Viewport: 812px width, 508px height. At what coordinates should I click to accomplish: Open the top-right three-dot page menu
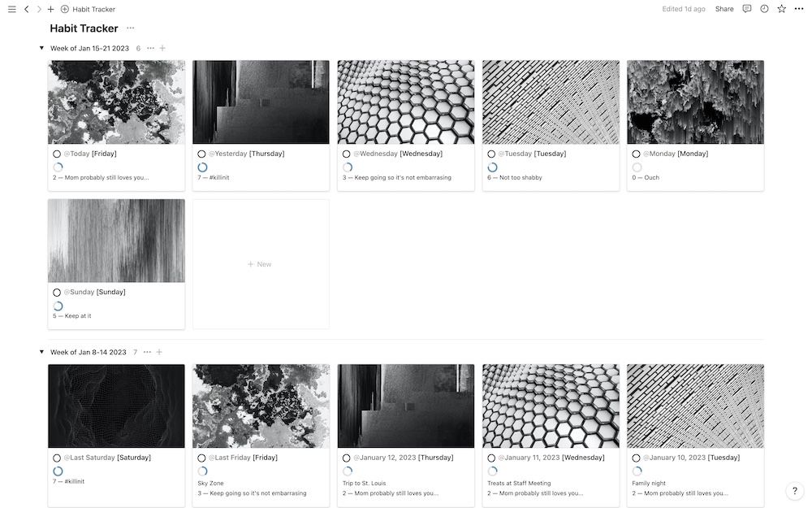pos(799,9)
